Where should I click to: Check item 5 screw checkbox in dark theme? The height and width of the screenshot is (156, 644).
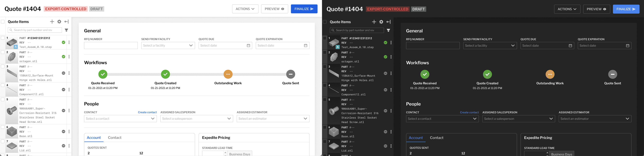coord(325,100)
